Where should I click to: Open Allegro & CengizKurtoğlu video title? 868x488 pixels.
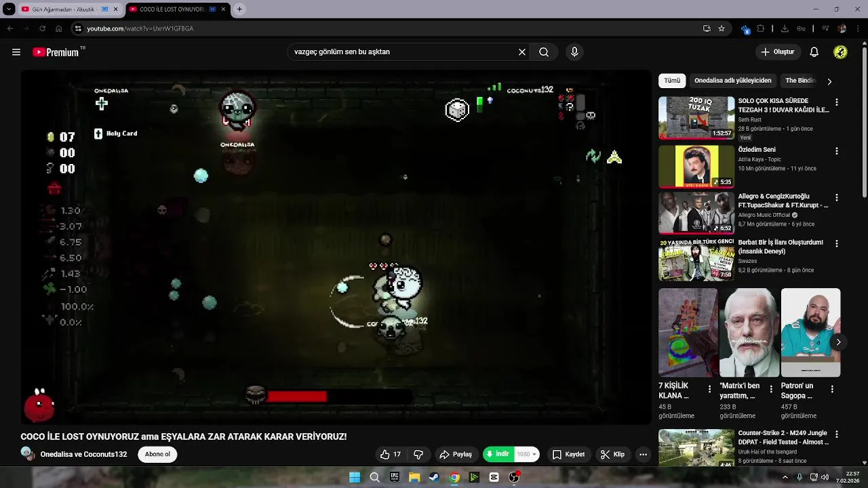(783, 201)
